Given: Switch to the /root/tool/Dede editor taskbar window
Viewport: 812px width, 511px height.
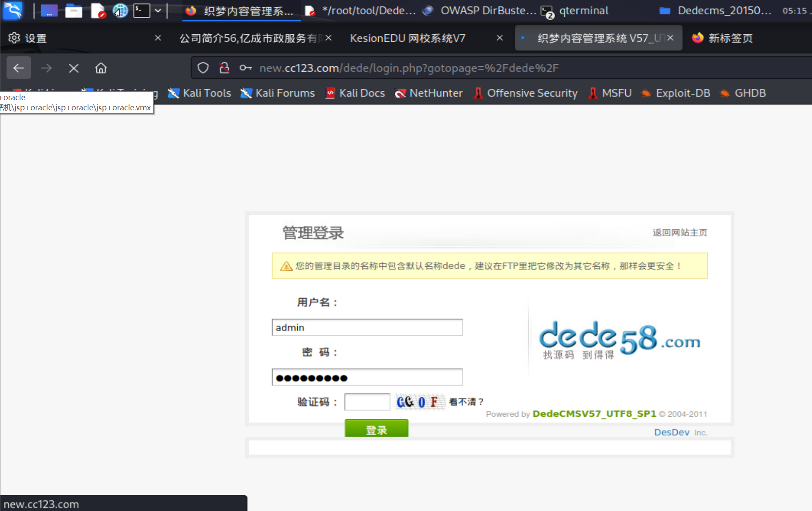Looking at the screenshot, I should pyautogui.click(x=360, y=11).
